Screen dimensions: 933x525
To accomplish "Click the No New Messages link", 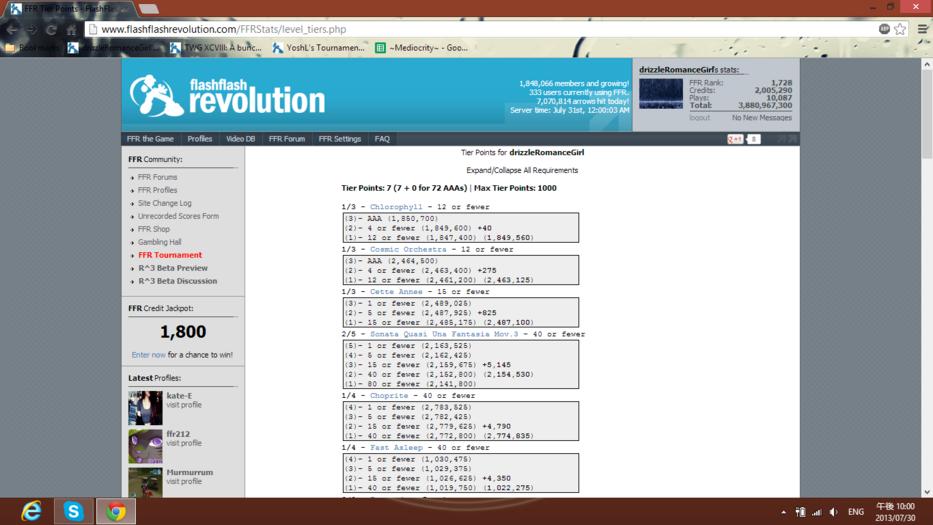I will tap(762, 118).
